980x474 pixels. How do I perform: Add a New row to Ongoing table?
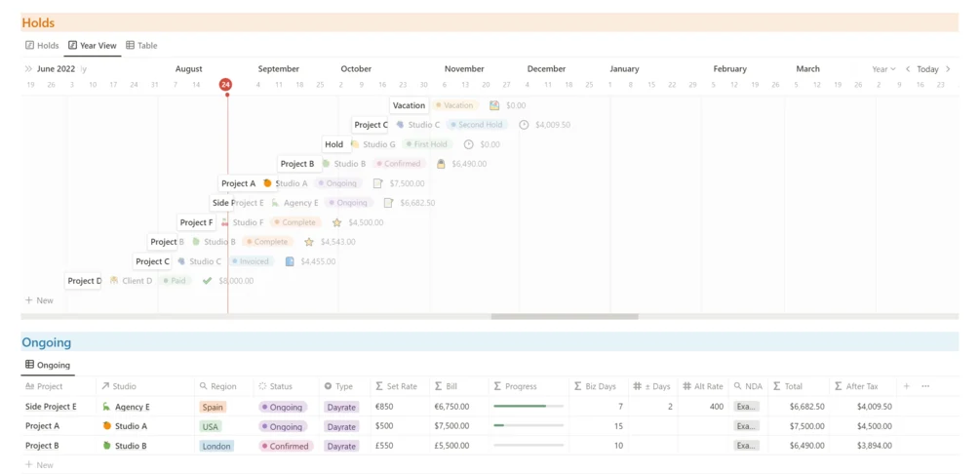(39, 464)
